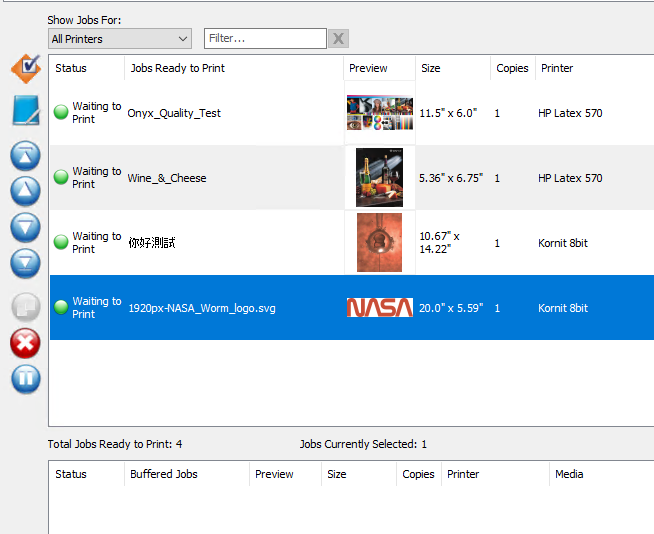This screenshot has width=654, height=534.
Task: Click Media column header in Buffered Jobs
Action: point(569,474)
